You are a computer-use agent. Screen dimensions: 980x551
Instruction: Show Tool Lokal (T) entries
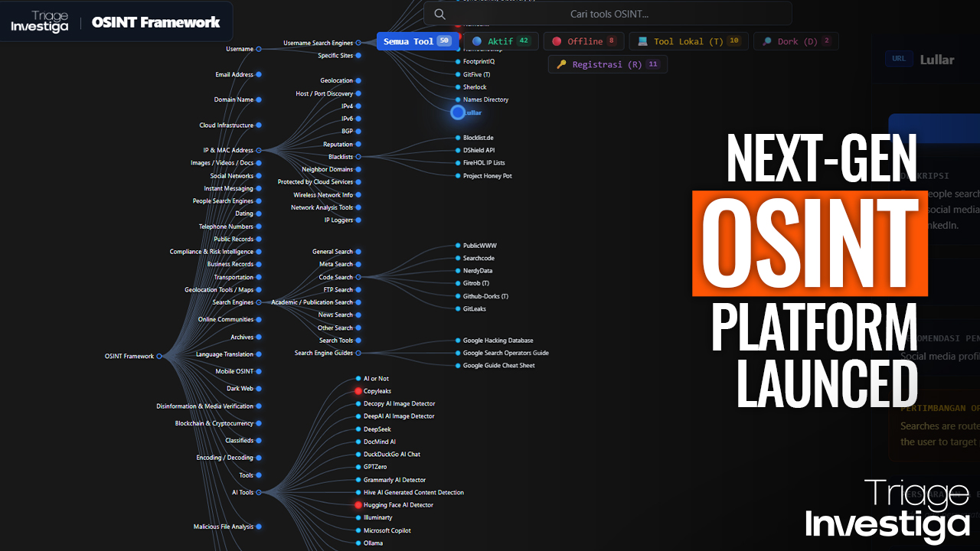[x=688, y=41]
